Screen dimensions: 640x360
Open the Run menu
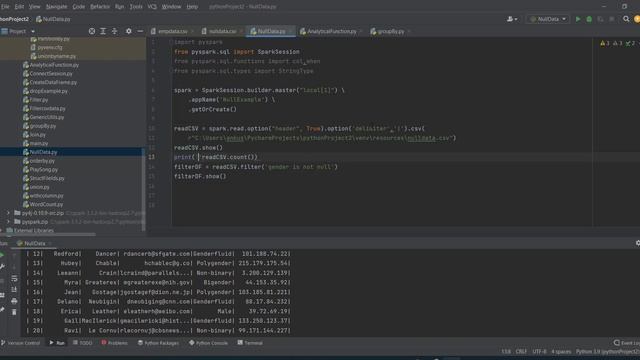tap(119, 7)
